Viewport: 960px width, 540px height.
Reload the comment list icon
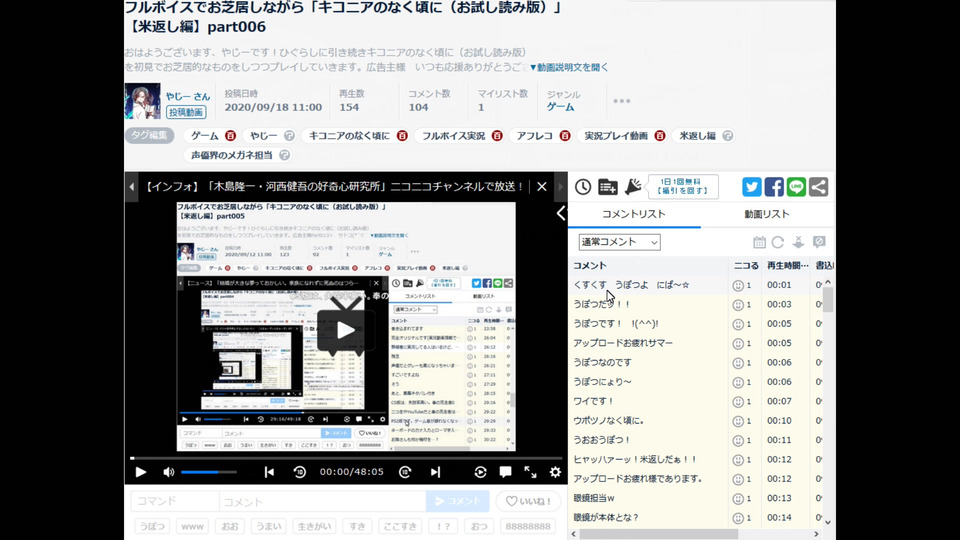pos(778,242)
